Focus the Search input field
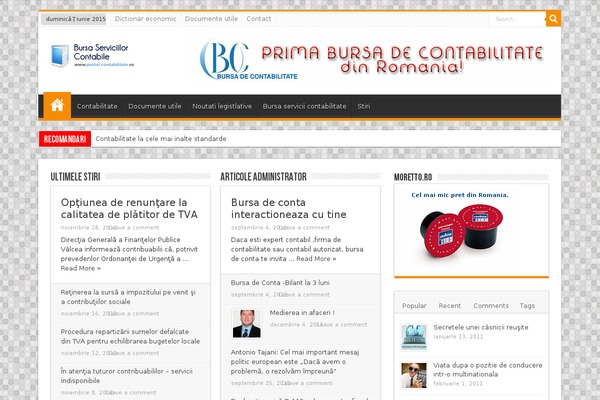 coord(517,19)
